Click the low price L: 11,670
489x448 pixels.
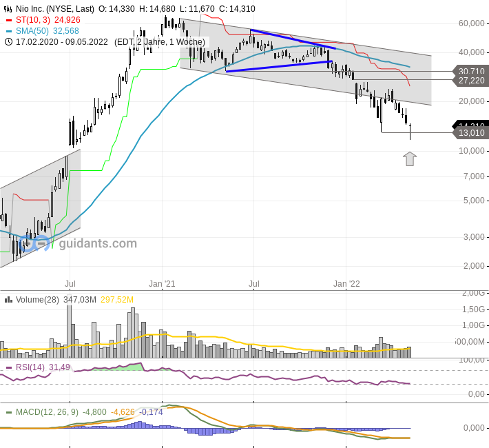coord(197,9)
